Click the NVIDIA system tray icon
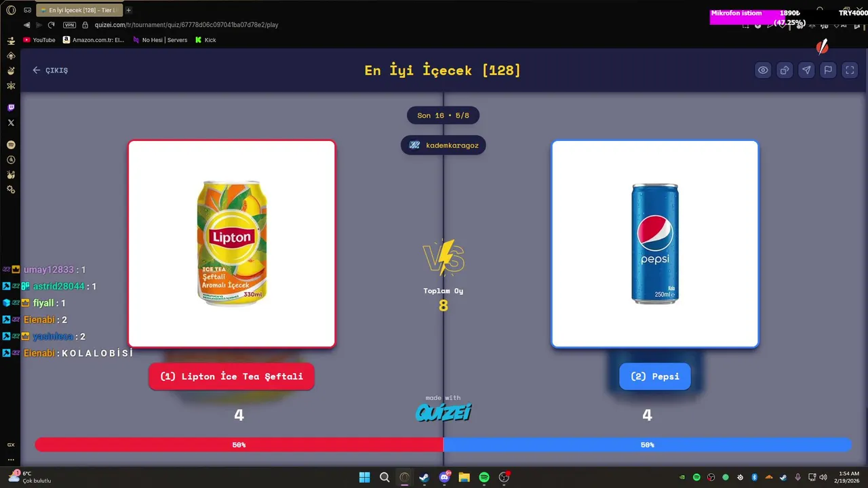This screenshot has height=488, width=868. pyautogui.click(x=682, y=477)
